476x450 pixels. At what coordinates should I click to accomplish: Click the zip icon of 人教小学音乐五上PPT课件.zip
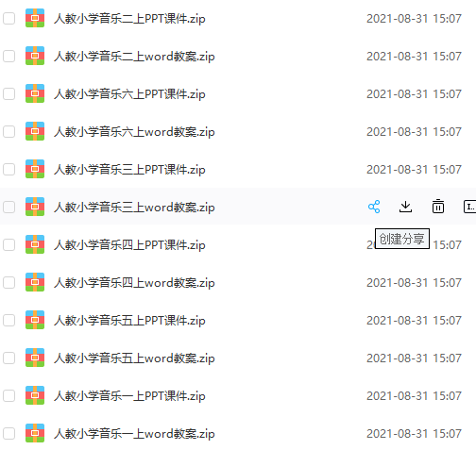coord(35,320)
